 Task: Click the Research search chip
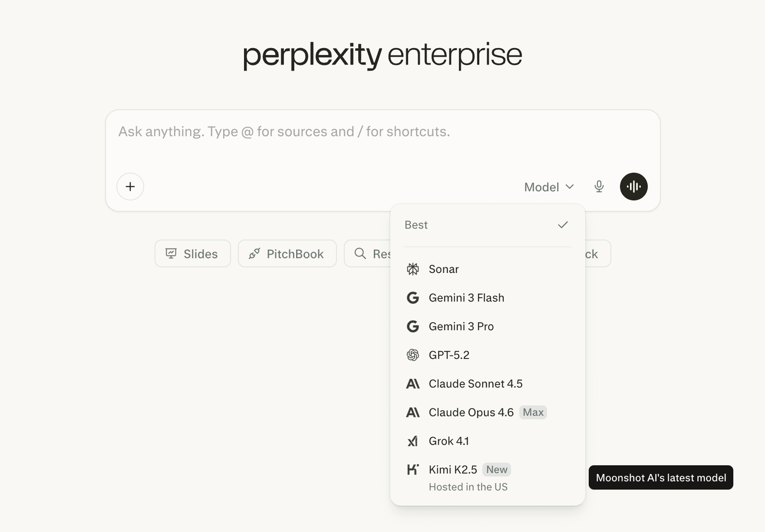367,254
